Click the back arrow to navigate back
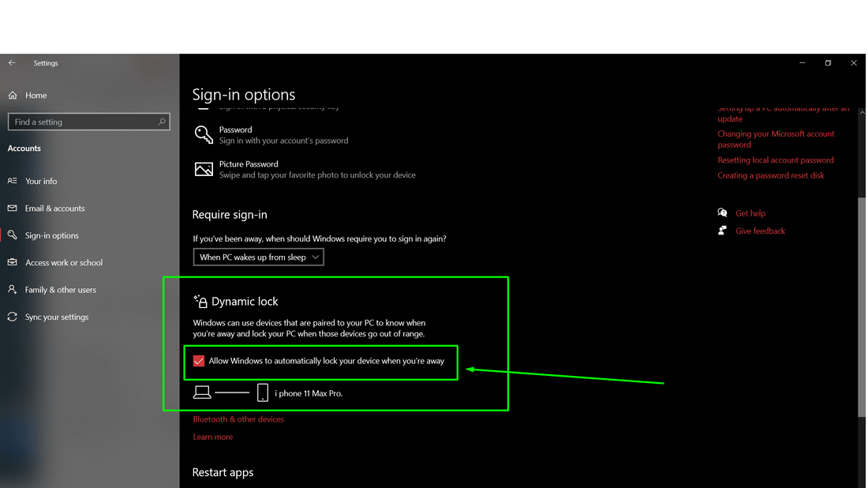 pos(12,62)
